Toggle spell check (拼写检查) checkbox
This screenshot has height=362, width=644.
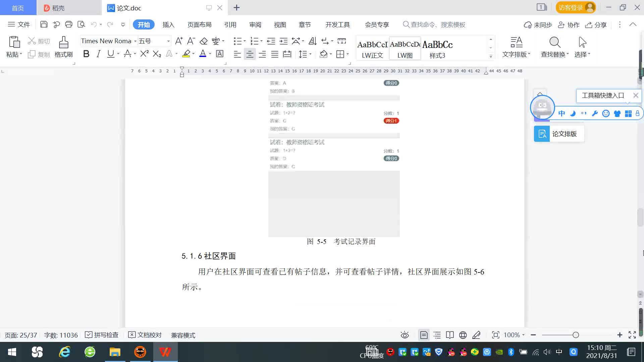click(x=89, y=335)
